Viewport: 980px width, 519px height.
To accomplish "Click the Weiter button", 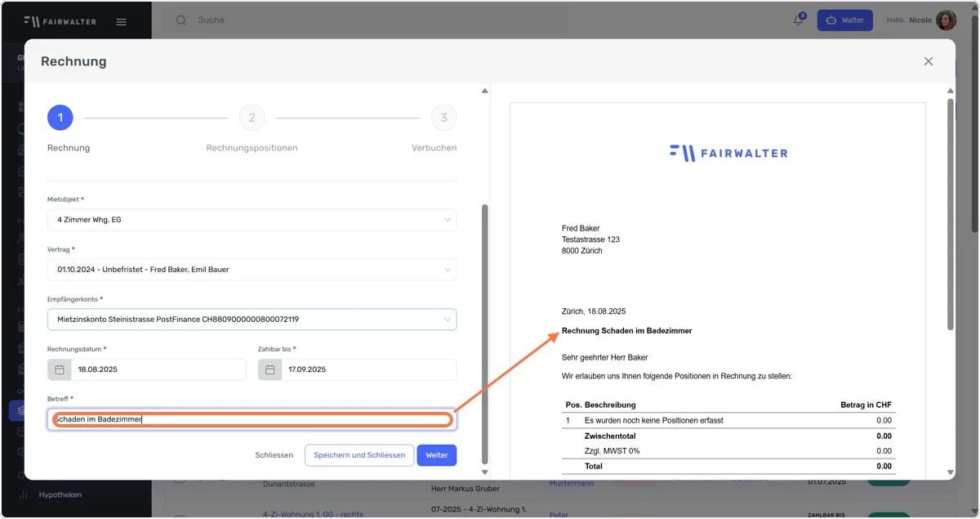I will (x=437, y=455).
